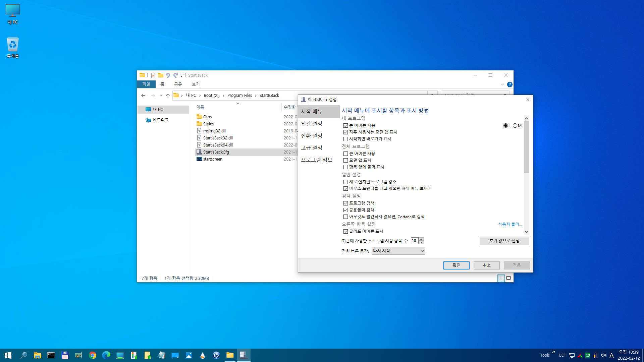Expand the Tools toolbar chevron in taskbar
644x362 pixels.
[554, 352]
